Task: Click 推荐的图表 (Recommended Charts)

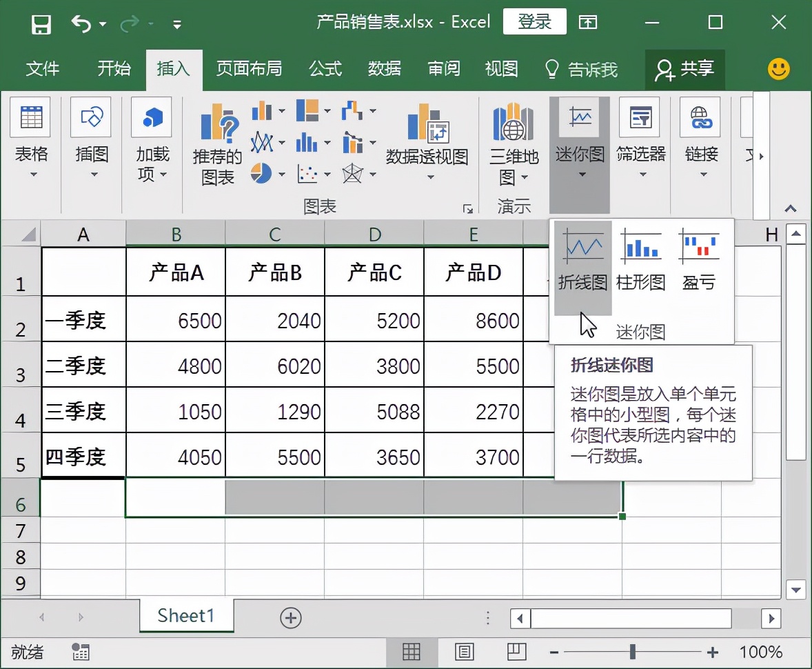Action: click(217, 141)
